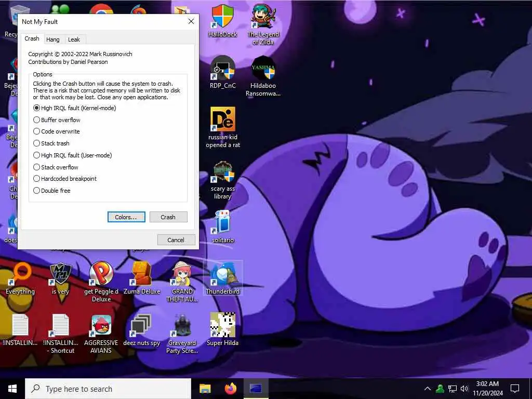The height and width of the screenshot is (399, 532).
Task: Click the Not My Fault taskbar button
Action: click(x=256, y=389)
